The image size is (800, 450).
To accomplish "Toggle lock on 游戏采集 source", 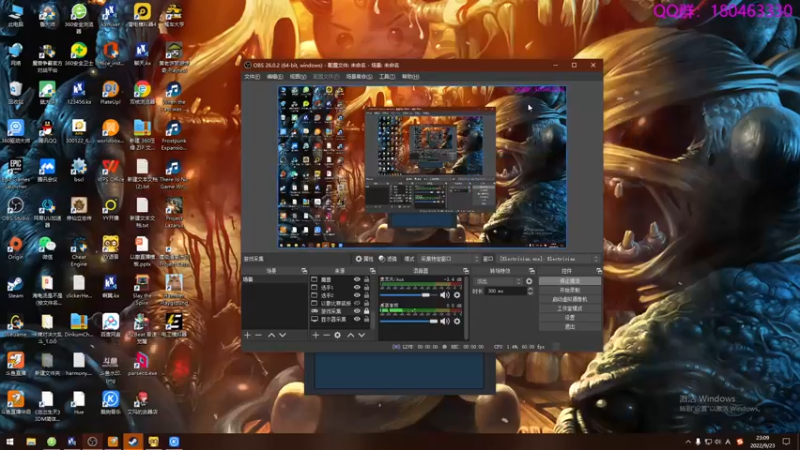I will pos(366,311).
